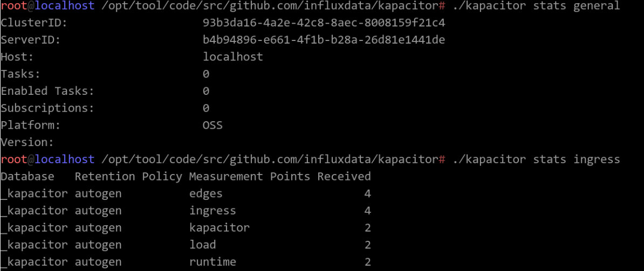Click the 'kapacitor' measurement name

coord(220,227)
